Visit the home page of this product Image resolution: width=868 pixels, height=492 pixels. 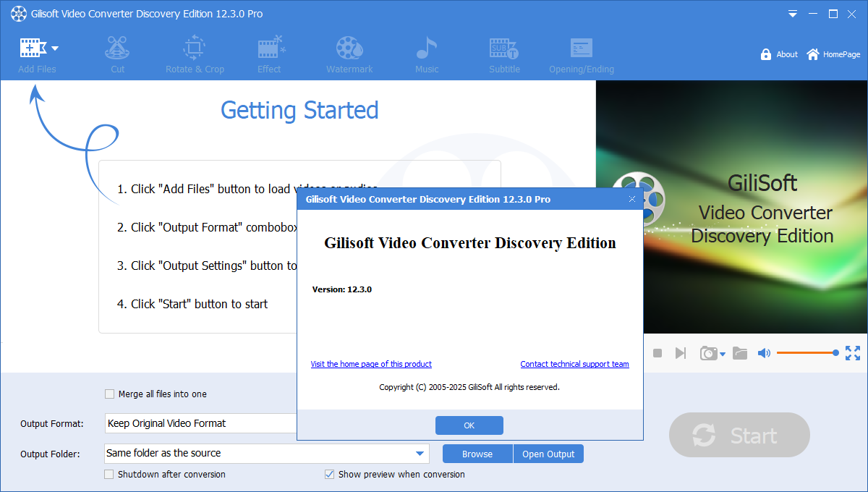371,364
